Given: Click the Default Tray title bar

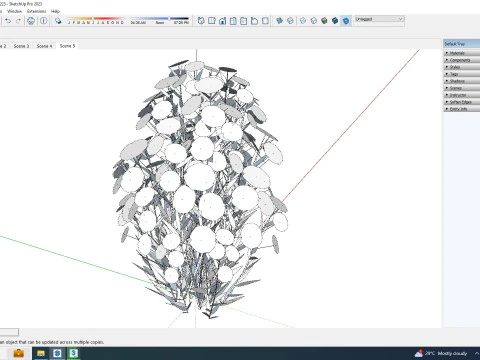Looking at the screenshot, I should tap(462, 44).
